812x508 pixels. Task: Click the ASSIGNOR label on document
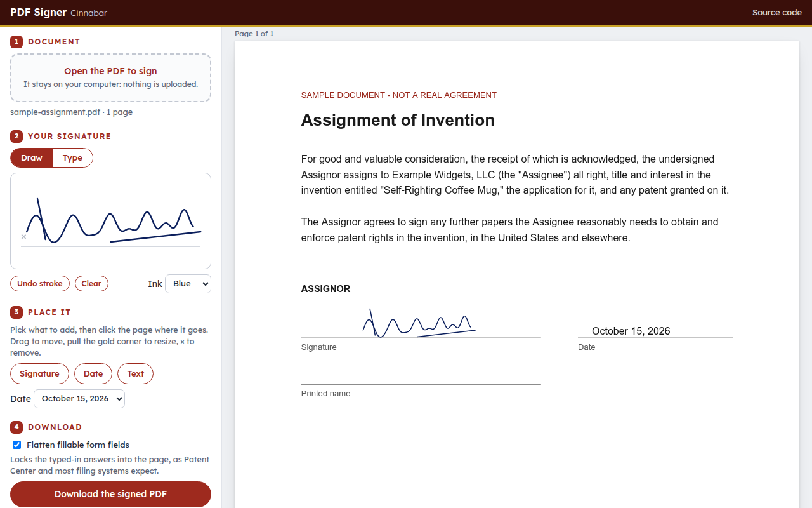(325, 289)
